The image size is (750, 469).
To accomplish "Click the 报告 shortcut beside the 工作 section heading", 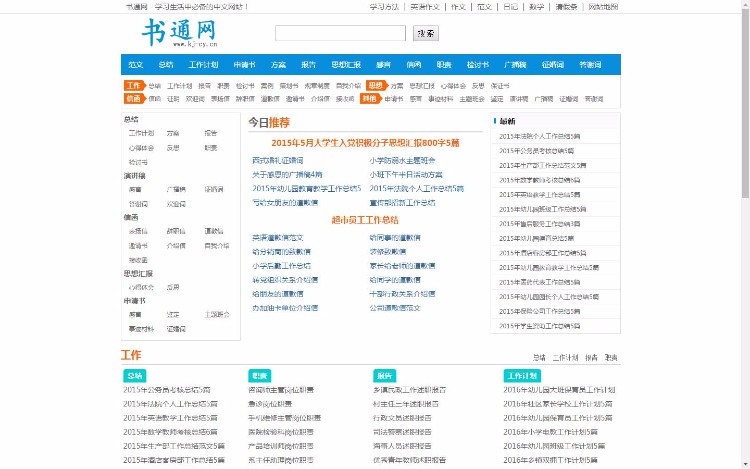I will coord(591,358).
